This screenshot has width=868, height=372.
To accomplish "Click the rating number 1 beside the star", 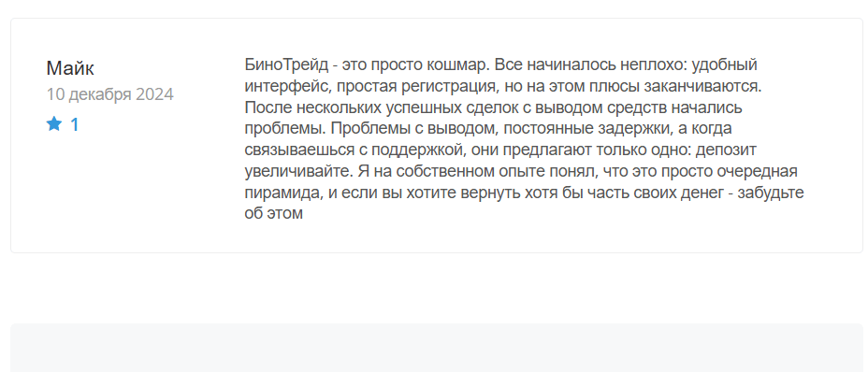I will [x=74, y=125].
